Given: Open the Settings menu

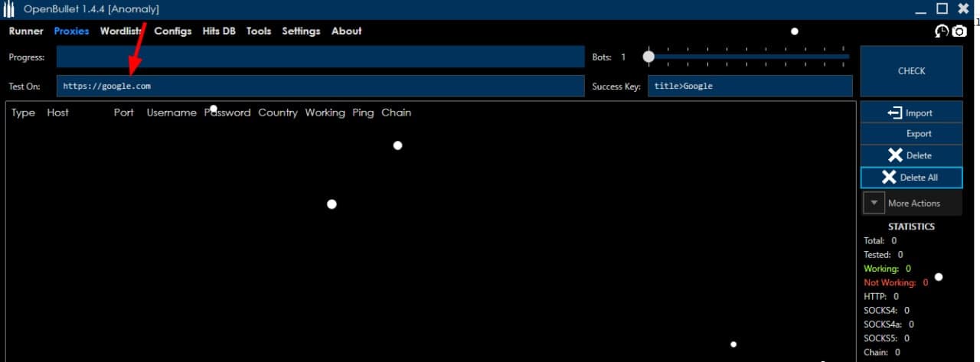Looking at the screenshot, I should (x=301, y=31).
